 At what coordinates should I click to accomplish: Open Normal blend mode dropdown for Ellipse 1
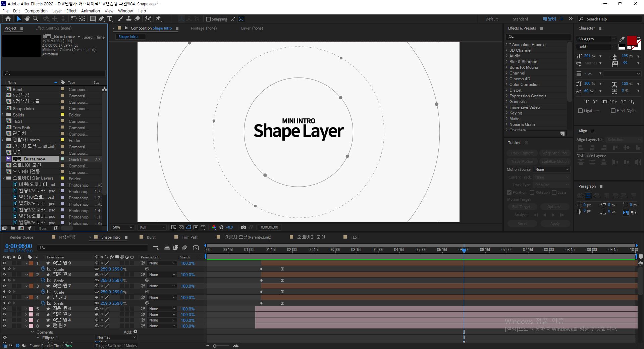click(116, 337)
